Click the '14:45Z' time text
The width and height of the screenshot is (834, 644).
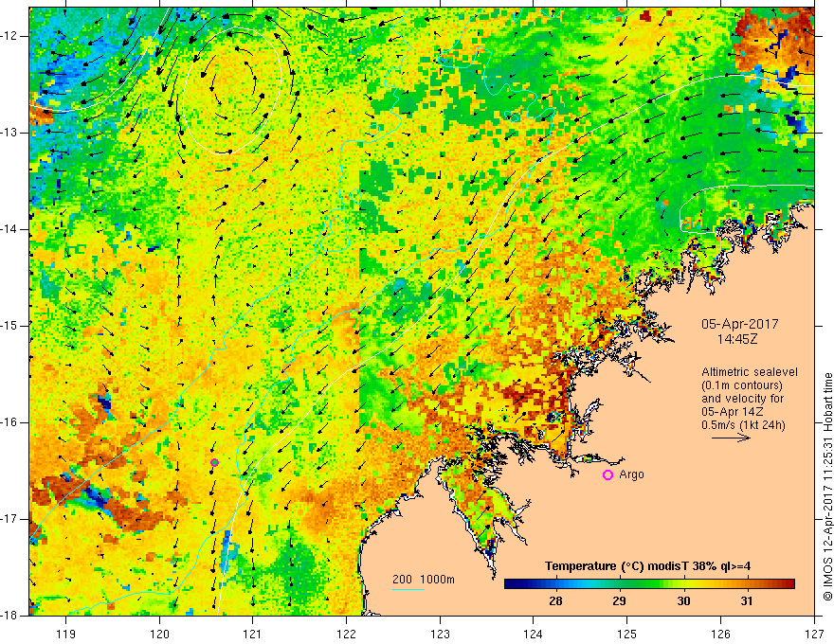coord(736,339)
